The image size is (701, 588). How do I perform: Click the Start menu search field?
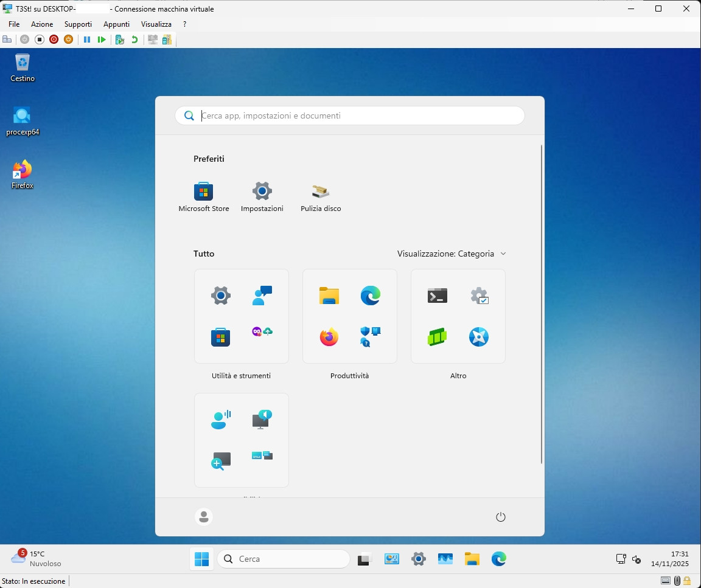(350, 116)
